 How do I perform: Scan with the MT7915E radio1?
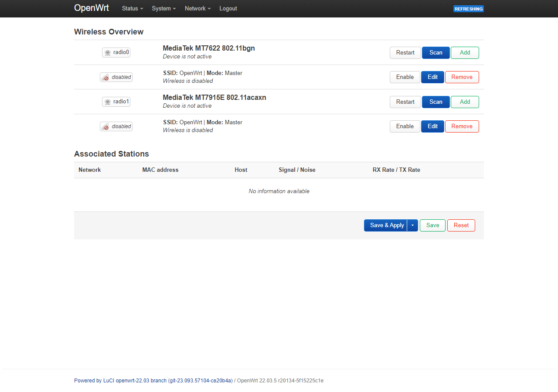pos(436,102)
